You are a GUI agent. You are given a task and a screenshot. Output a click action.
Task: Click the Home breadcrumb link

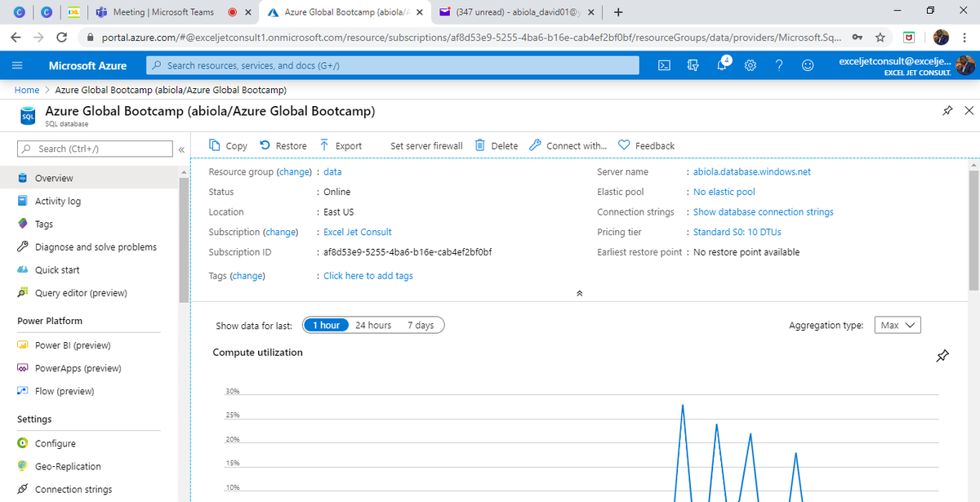point(27,90)
